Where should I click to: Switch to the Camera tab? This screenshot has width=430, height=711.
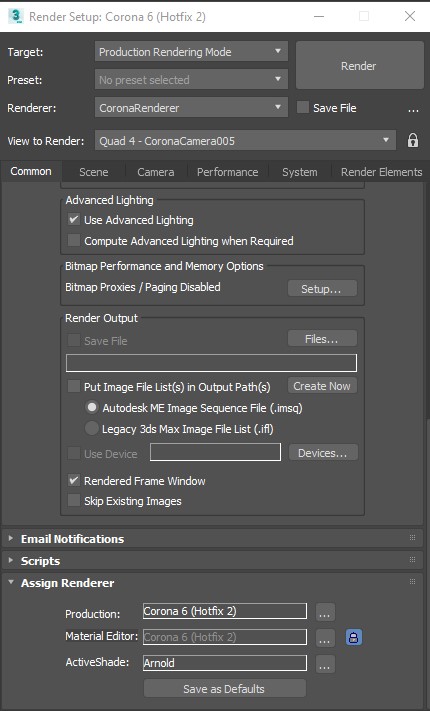156,172
